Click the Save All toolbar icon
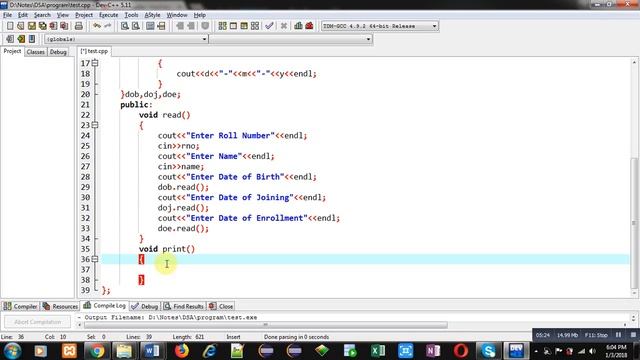The image size is (640, 360). pos(42,26)
